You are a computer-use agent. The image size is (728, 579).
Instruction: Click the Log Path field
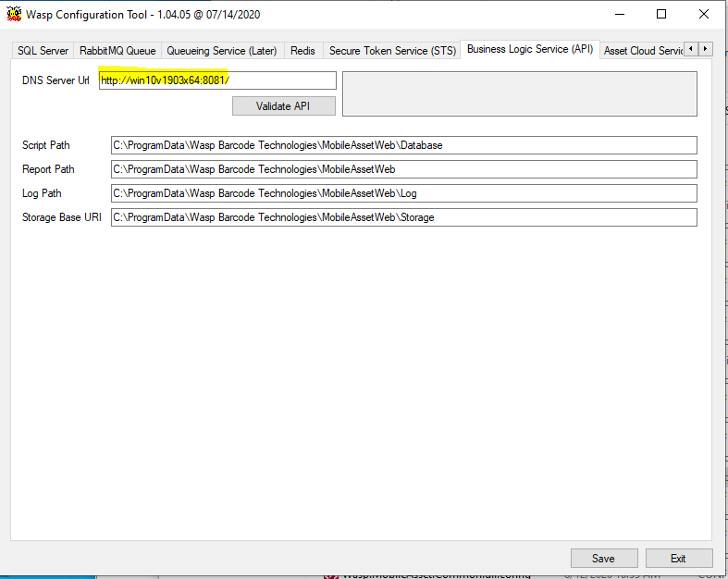click(404, 193)
